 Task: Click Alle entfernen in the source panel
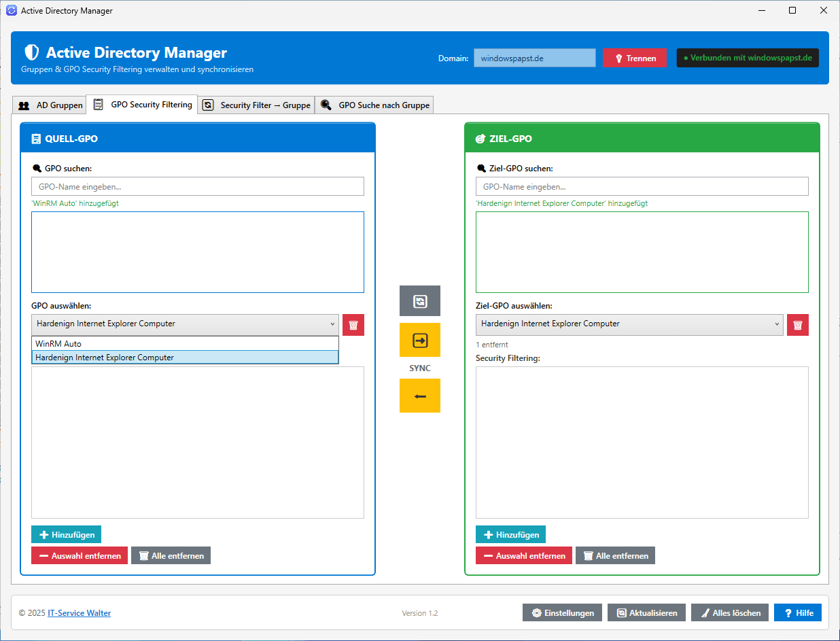click(171, 555)
